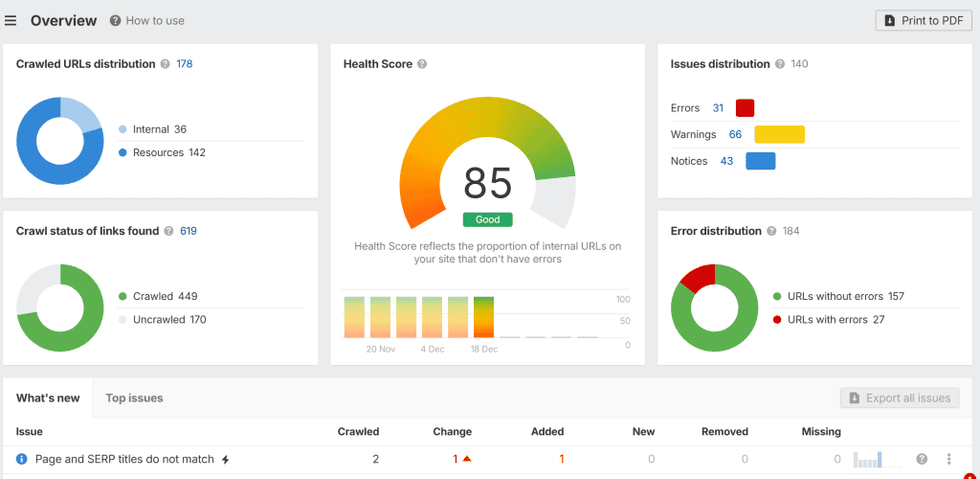This screenshot has height=479, width=980.
Task: Click the Health Score number 85
Action: pyautogui.click(x=487, y=183)
